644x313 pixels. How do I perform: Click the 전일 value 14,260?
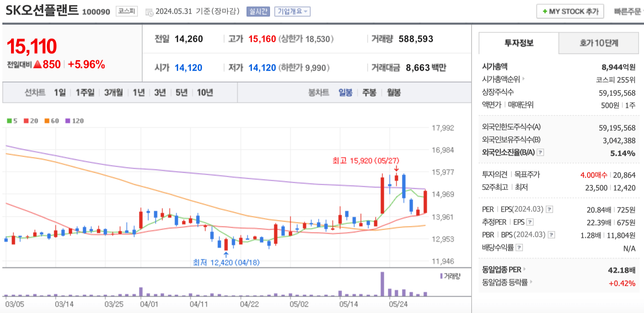(x=189, y=39)
